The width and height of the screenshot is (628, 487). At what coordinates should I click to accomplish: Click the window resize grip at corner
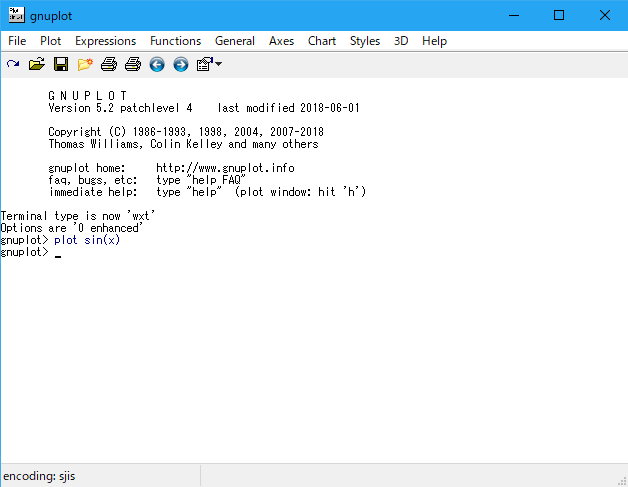pos(622,481)
